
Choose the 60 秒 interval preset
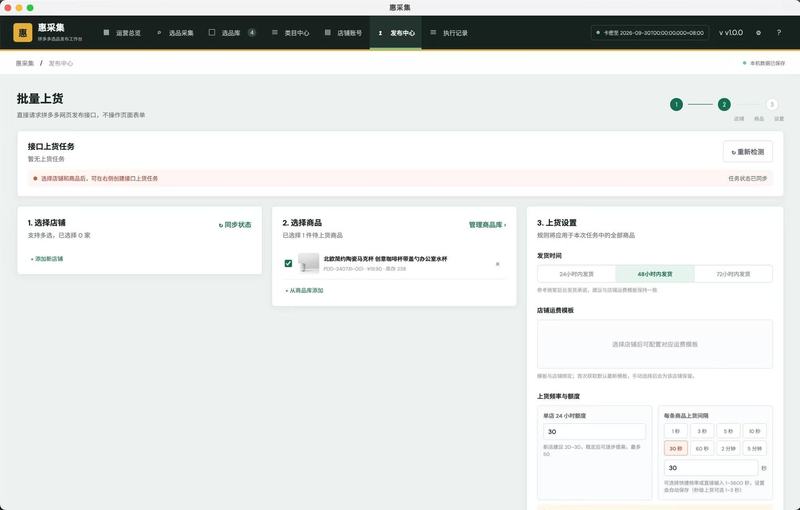click(x=702, y=448)
